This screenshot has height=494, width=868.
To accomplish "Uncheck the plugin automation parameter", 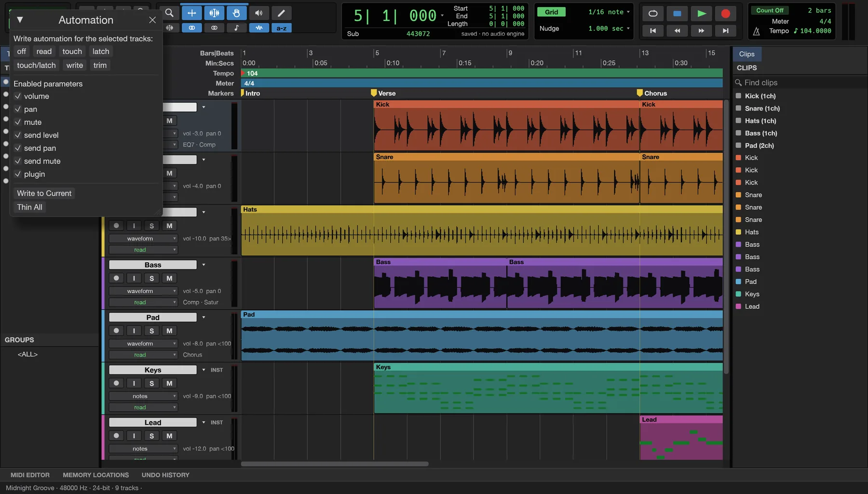I will pyautogui.click(x=18, y=174).
